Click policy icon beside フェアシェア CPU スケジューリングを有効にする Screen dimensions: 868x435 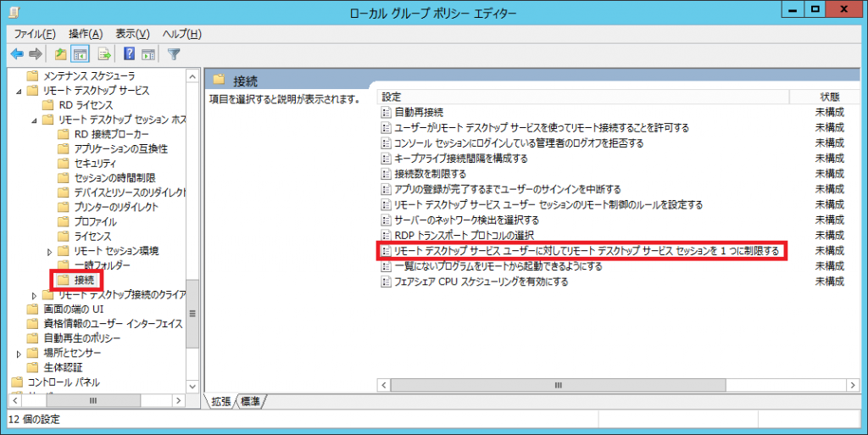tap(386, 282)
